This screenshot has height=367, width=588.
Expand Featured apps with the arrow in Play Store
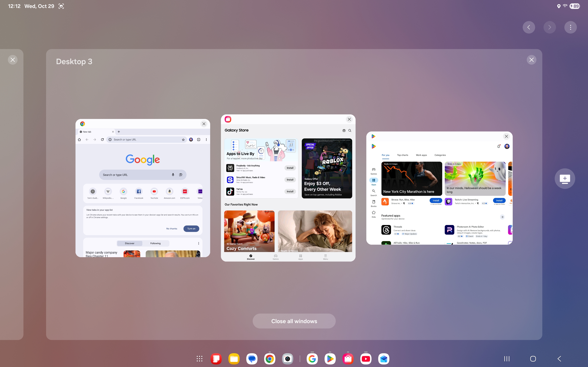(502, 217)
